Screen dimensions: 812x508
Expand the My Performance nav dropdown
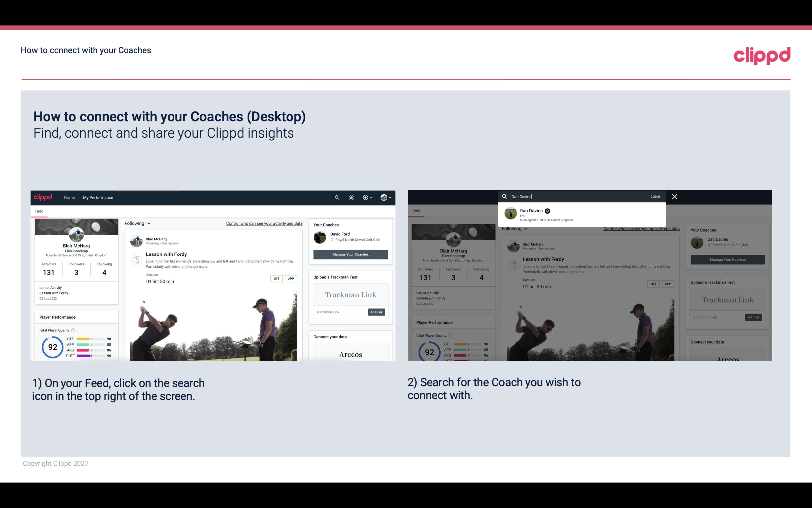pos(98,197)
